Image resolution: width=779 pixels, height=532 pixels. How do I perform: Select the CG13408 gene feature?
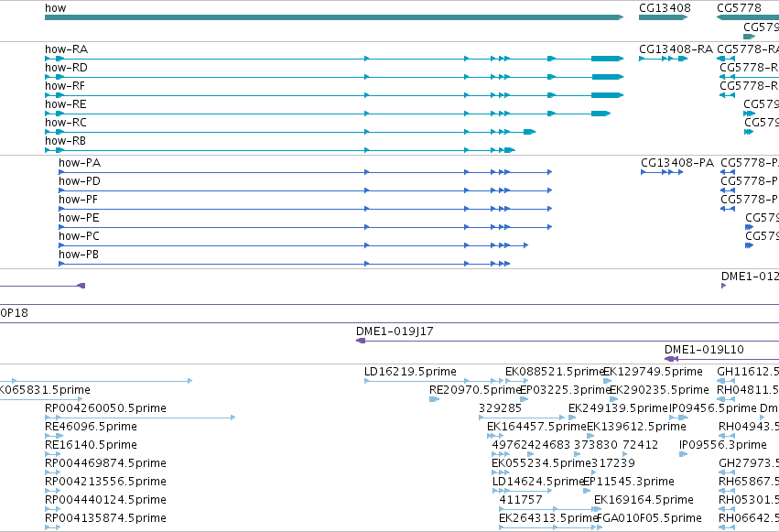664,17
